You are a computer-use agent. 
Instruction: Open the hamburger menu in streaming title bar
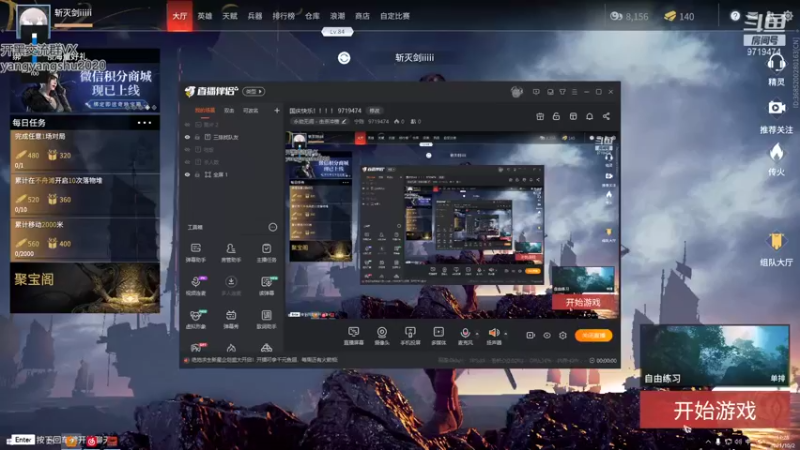click(574, 92)
